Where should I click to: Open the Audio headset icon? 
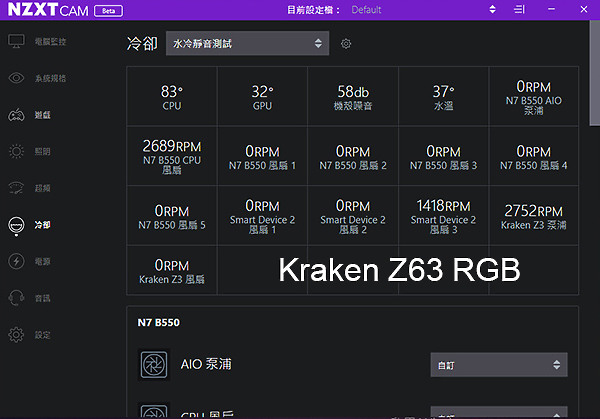tap(16, 298)
